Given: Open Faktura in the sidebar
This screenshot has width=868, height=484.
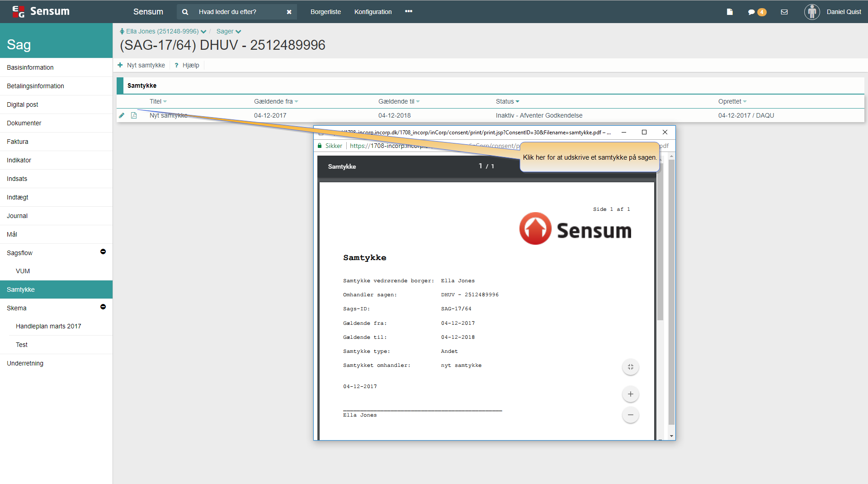Looking at the screenshot, I should point(56,142).
